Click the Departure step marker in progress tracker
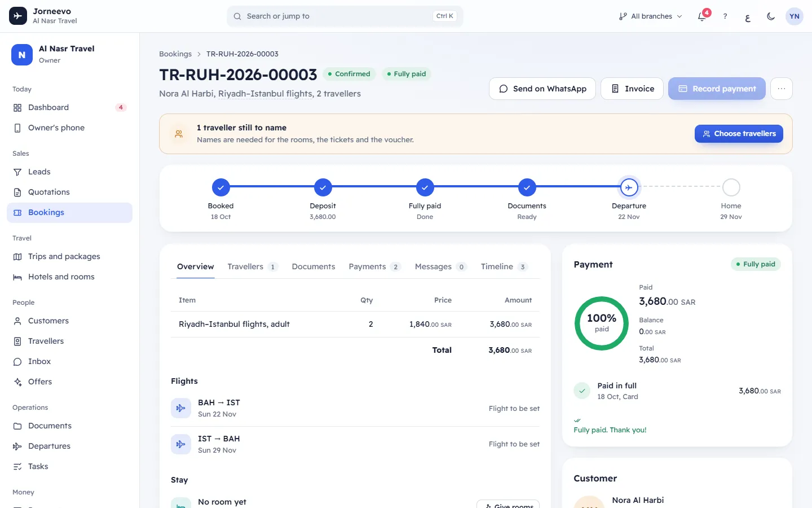The height and width of the screenshot is (508, 812). click(x=629, y=187)
